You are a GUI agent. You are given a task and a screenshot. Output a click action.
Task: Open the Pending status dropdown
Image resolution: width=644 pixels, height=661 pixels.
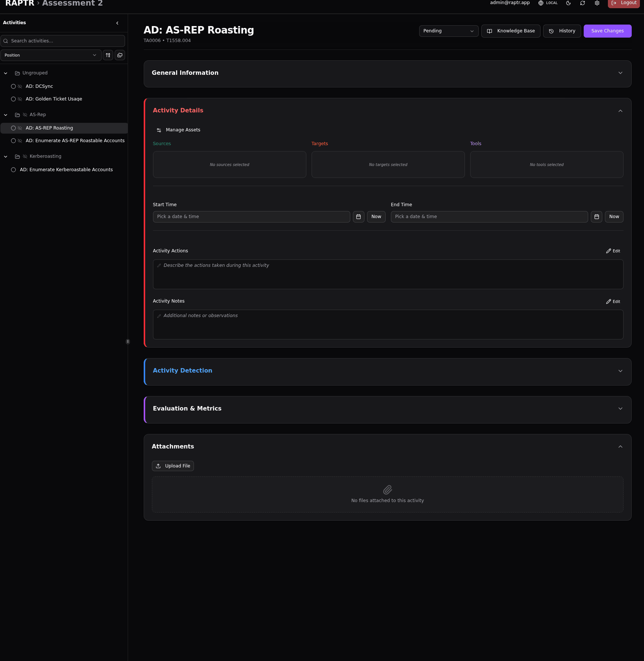click(x=449, y=31)
